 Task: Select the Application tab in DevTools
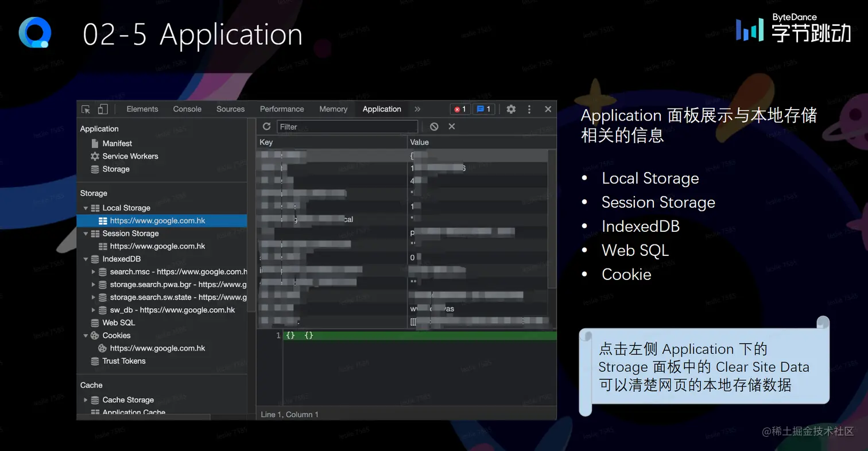(382, 109)
